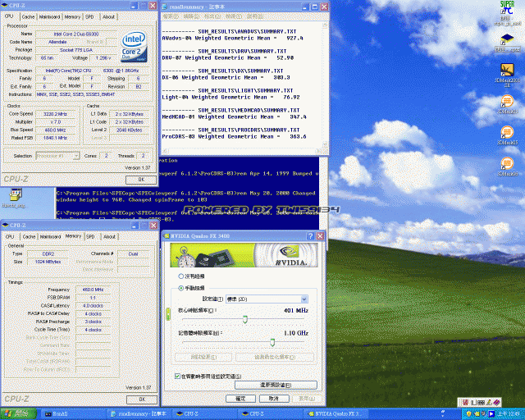This screenshot has width=525, height=420.
Task: Open the SUPER PI desktop shortcut
Action: pos(507,13)
